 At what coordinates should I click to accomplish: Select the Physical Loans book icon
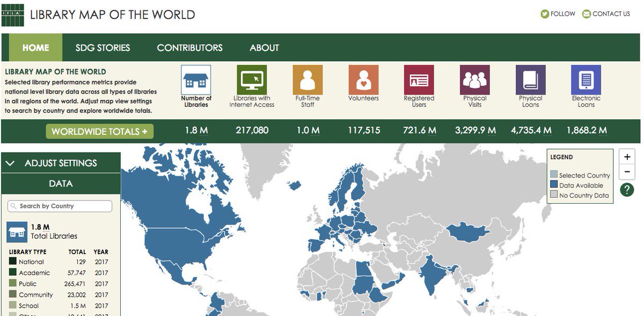(x=531, y=80)
